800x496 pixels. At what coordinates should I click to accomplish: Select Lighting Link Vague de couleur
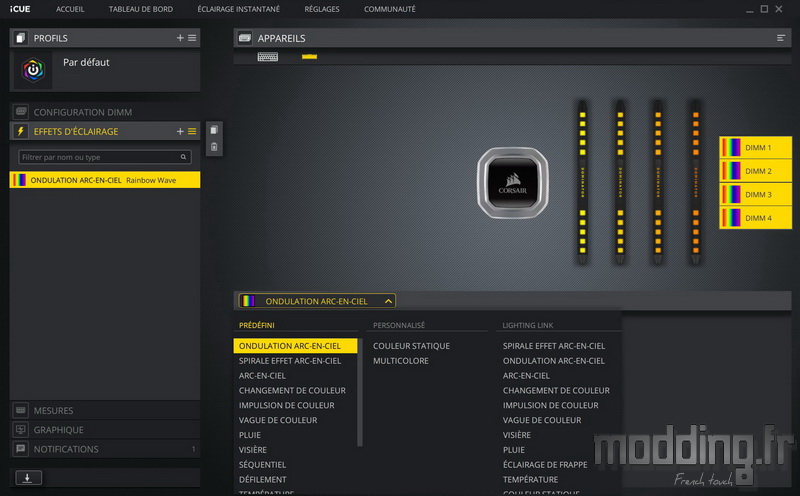(542, 420)
